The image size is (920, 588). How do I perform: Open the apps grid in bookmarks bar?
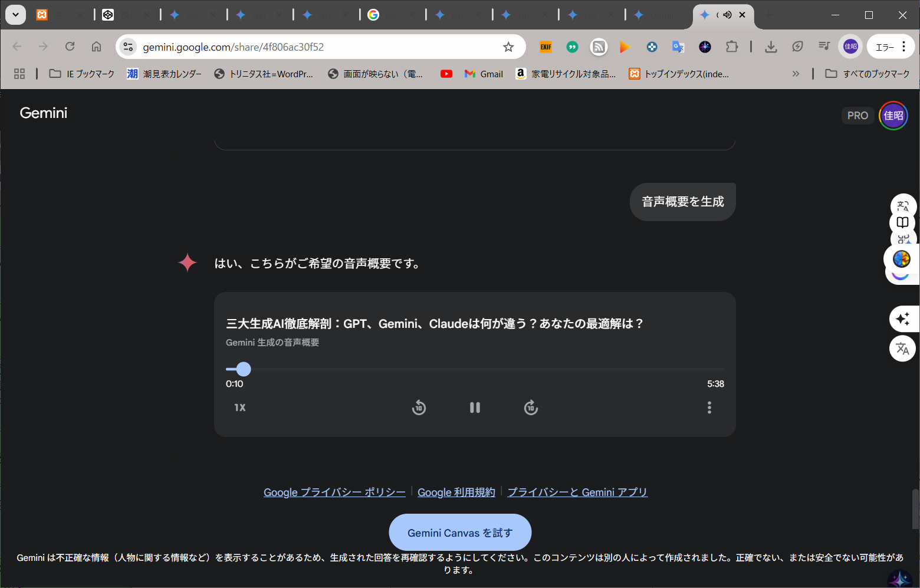tap(19, 74)
